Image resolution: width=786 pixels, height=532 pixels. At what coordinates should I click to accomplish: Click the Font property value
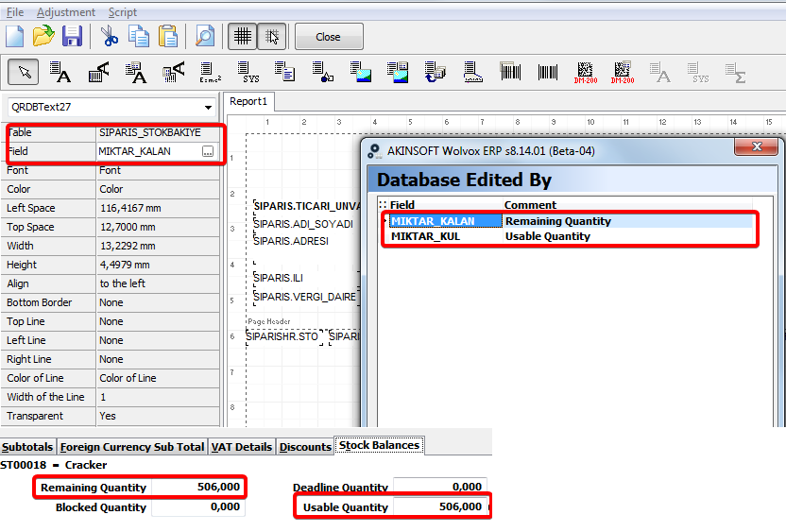click(x=158, y=170)
